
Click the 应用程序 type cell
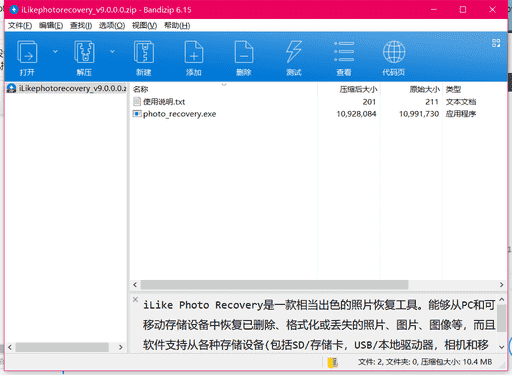tap(461, 114)
